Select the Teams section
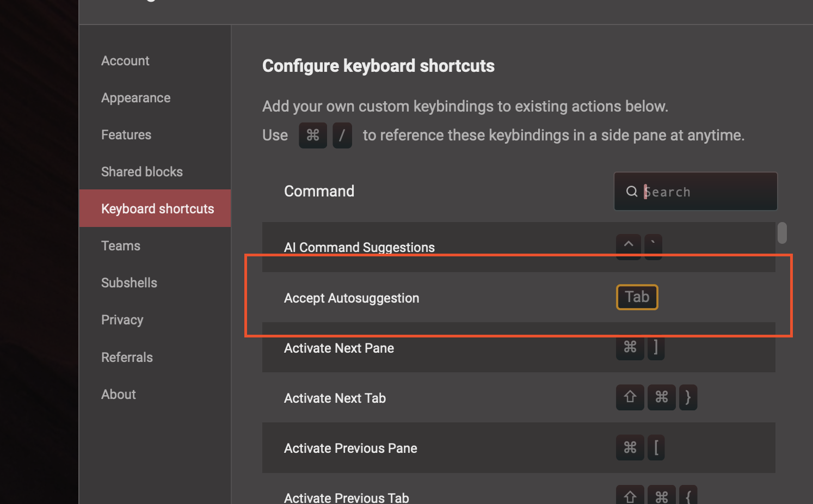 (x=121, y=245)
